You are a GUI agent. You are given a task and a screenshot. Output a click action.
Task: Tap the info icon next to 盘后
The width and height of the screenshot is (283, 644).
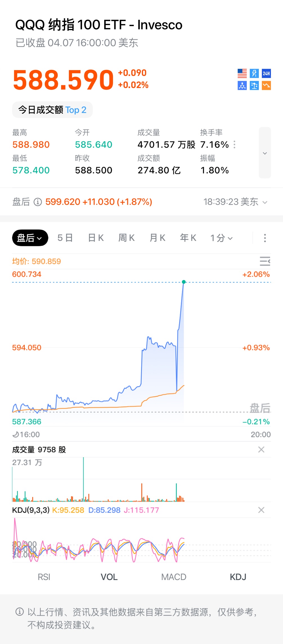click(x=38, y=202)
